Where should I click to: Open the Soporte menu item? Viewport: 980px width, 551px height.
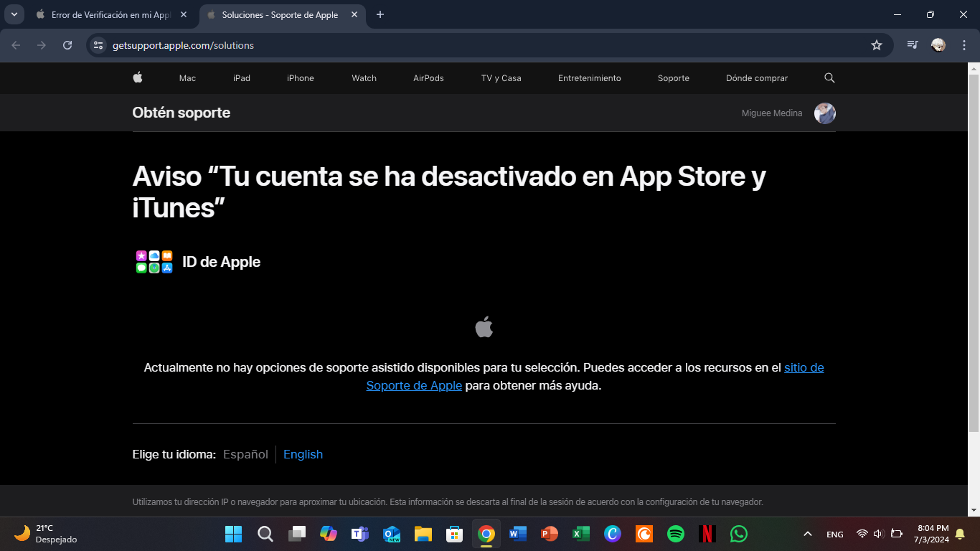[673, 78]
